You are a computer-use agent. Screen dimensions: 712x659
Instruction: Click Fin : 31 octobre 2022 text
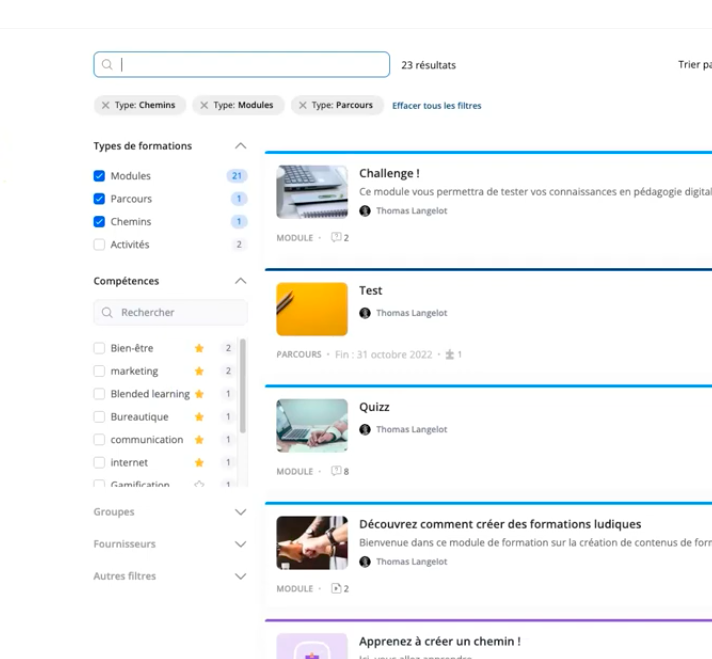[384, 355]
